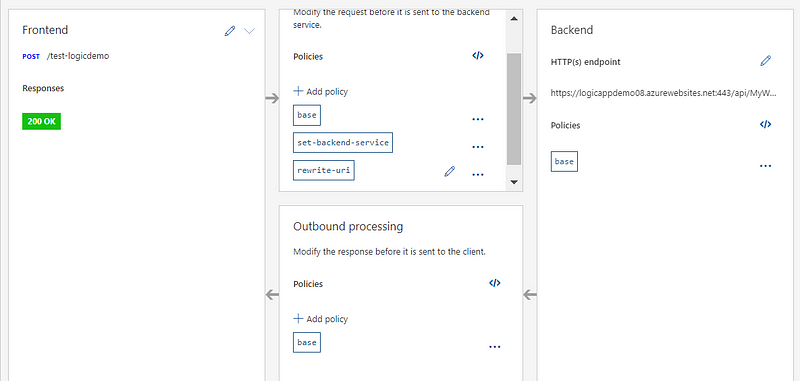Open ellipsis menu for inbound base policy
Image resolution: width=800 pixels, height=381 pixels.
478,119
